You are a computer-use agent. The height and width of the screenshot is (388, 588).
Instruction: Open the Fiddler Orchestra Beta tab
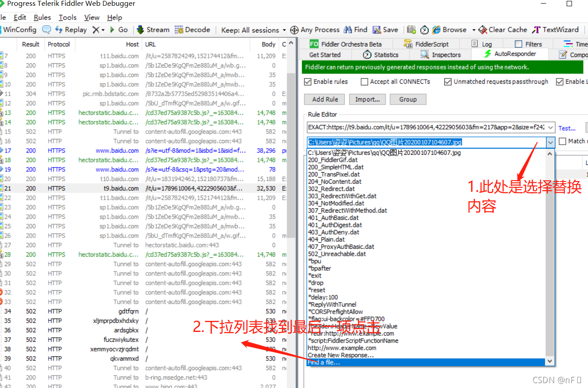pyautogui.click(x=346, y=44)
